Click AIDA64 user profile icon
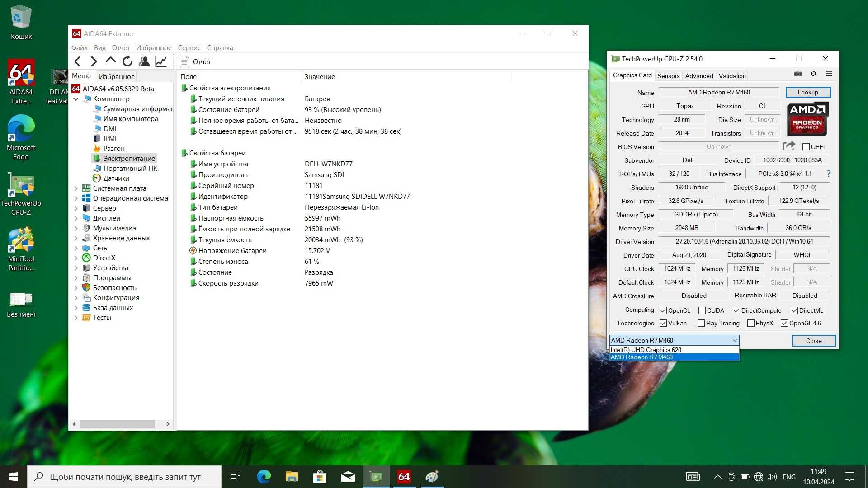The image size is (868, 488). 144,61
